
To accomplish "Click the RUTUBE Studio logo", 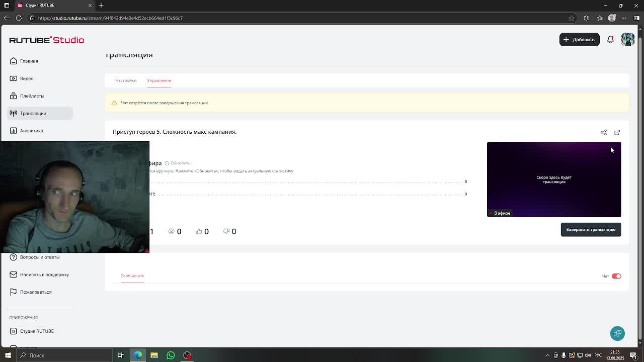I will pyautogui.click(x=46, y=40).
